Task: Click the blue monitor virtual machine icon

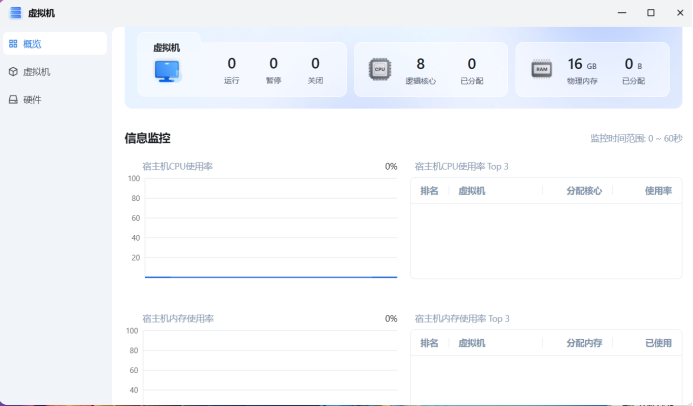Action: click(x=167, y=71)
